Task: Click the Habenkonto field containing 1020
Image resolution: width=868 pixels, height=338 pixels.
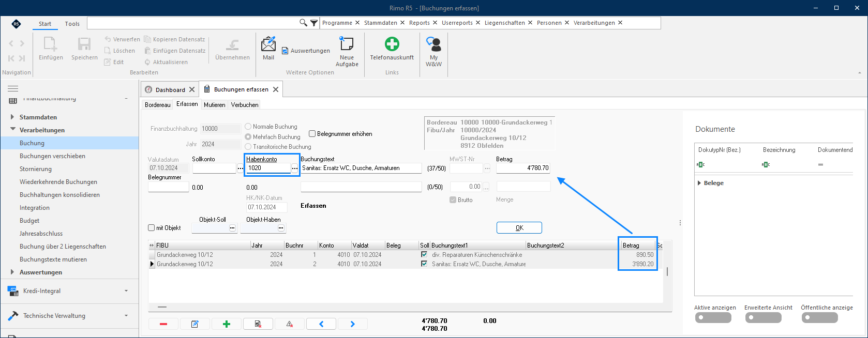Action: coord(268,168)
